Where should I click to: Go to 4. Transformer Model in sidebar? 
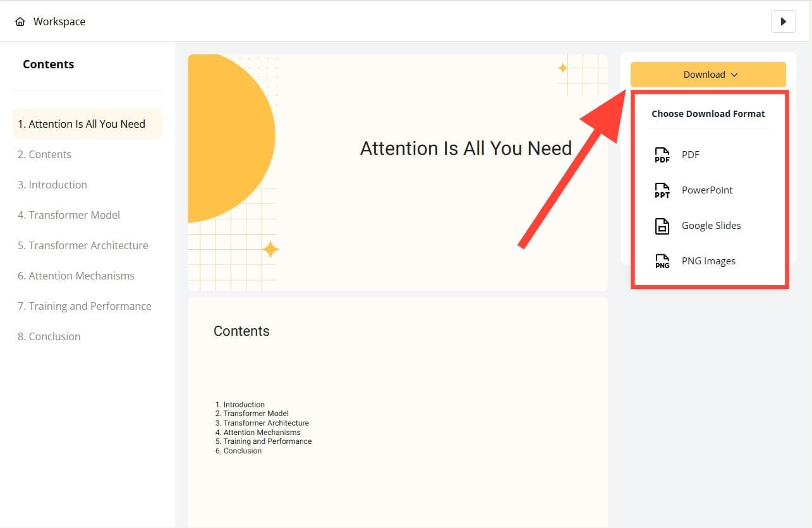coord(69,215)
